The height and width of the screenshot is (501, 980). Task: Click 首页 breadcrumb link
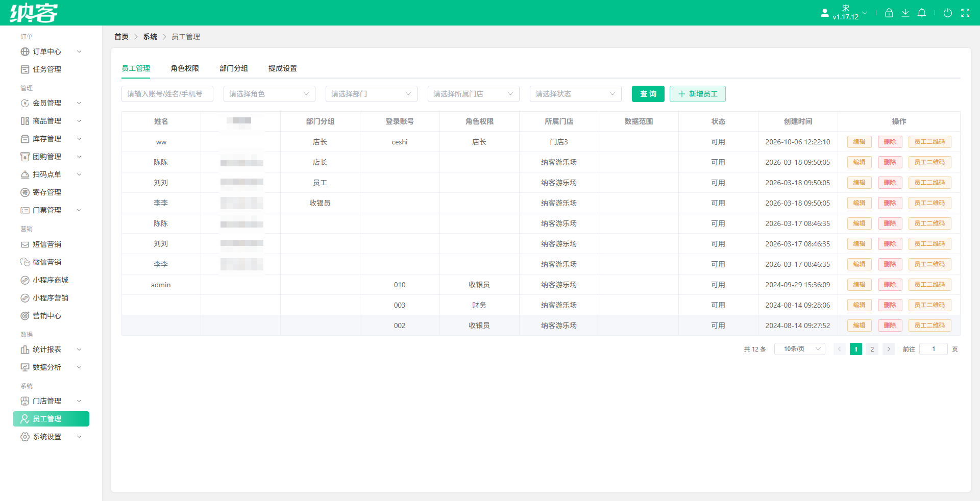(x=121, y=37)
